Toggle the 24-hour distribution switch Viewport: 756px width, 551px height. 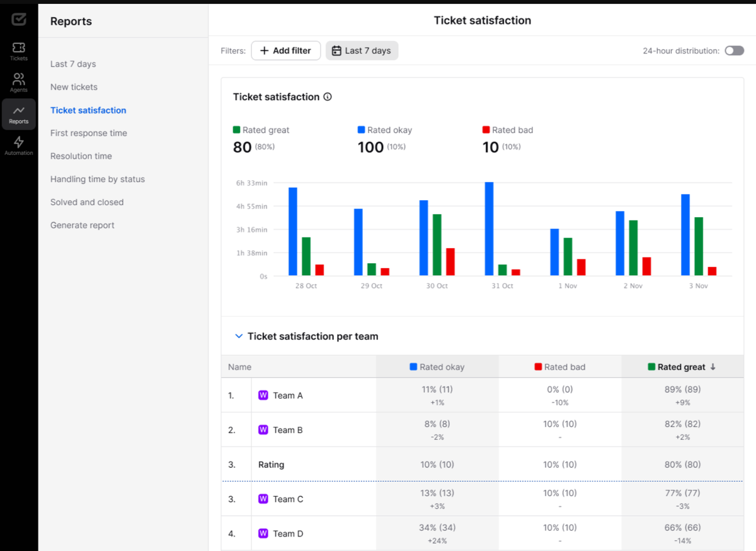point(734,50)
